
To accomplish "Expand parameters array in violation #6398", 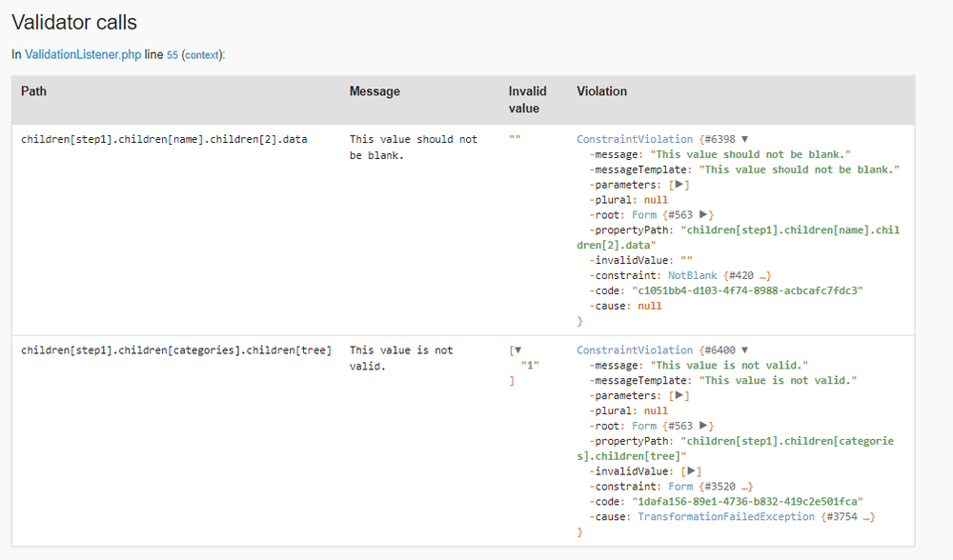I will 679,185.
